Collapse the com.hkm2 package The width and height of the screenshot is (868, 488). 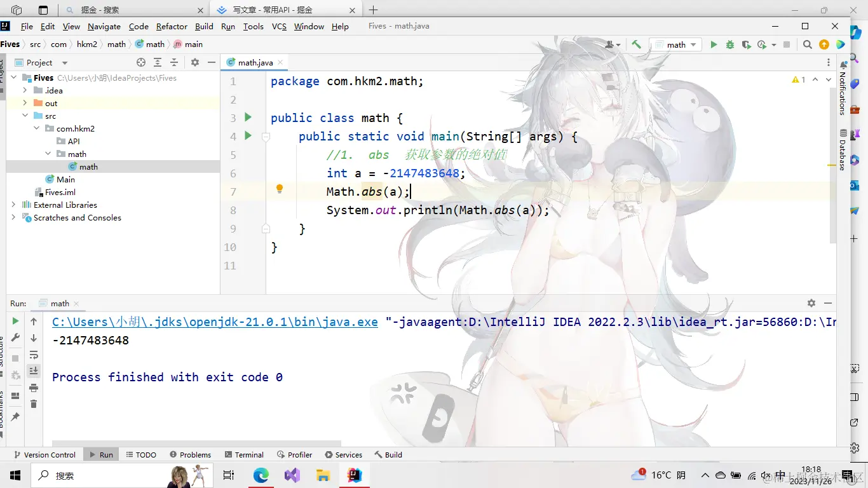[x=36, y=128]
